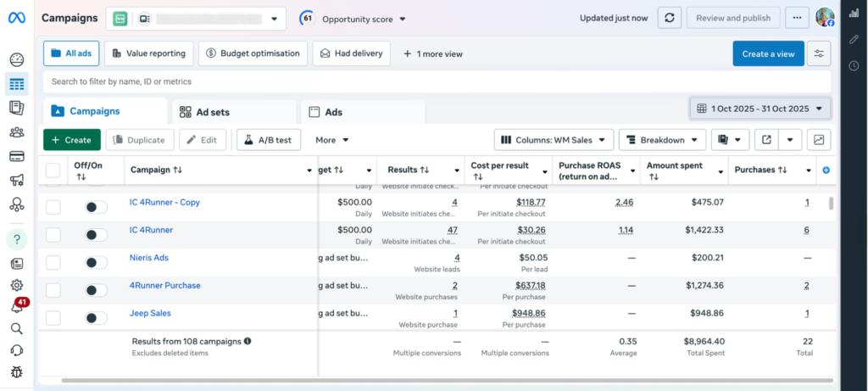Click the green Create button
The width and height of the screenshot is (868, 391).
click(x=72, y=140)
